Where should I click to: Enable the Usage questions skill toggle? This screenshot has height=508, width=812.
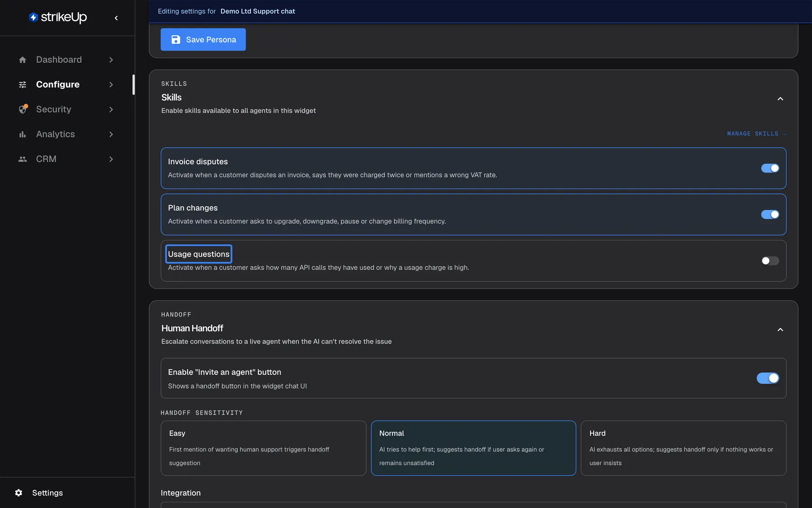point(770,261)
